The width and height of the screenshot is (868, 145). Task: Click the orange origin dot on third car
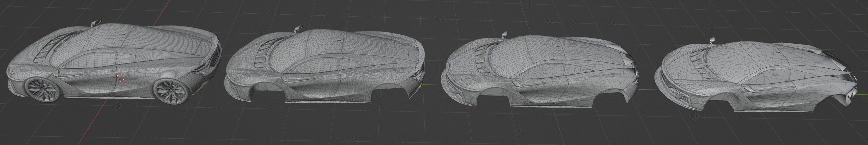point(536,87)
